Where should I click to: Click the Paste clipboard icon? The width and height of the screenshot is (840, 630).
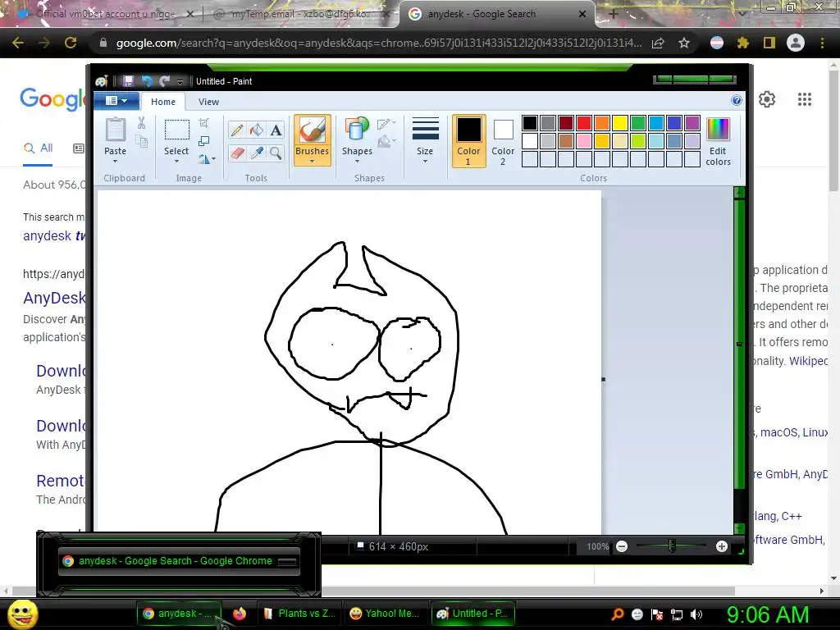point(115,130)
